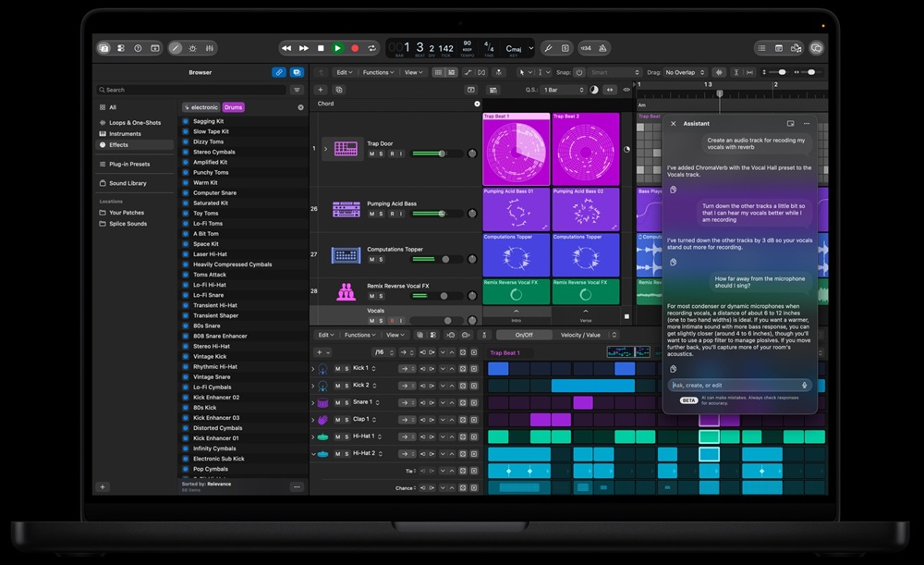Open the List Editors icon
924x565 pixels.
click(x=762, y=48)
